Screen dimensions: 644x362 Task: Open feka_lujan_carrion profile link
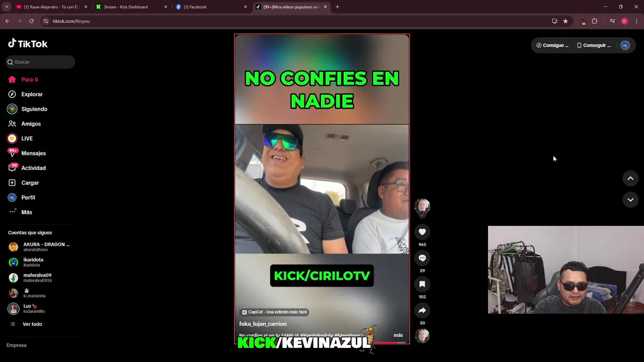coord(263,324)
